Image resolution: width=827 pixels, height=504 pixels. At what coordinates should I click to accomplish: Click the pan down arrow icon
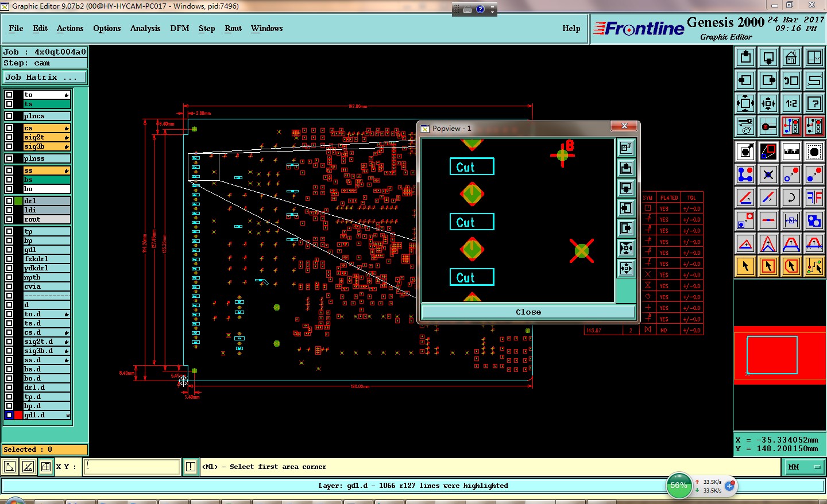click(x=768, y=57)
